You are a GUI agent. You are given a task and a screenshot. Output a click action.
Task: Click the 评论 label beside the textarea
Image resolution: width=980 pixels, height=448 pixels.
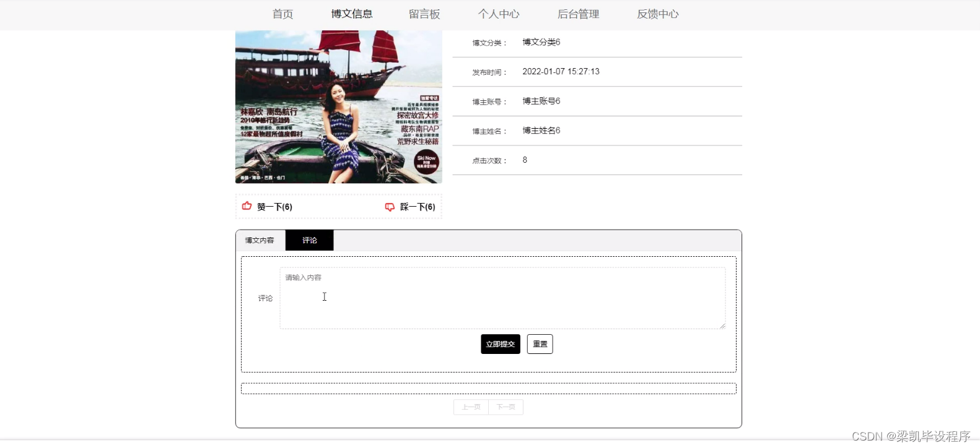pyautogui.click(x=266, y=298)
